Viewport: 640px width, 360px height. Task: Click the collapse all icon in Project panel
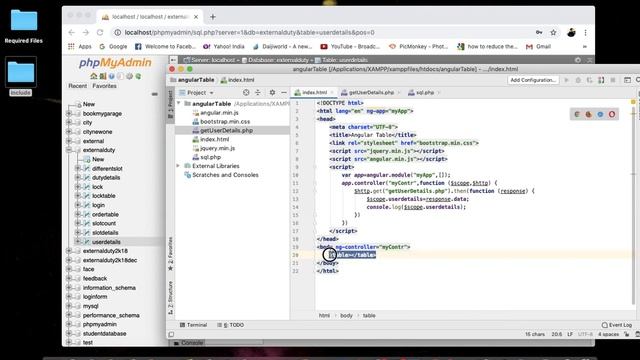click(x=258, y=93)
